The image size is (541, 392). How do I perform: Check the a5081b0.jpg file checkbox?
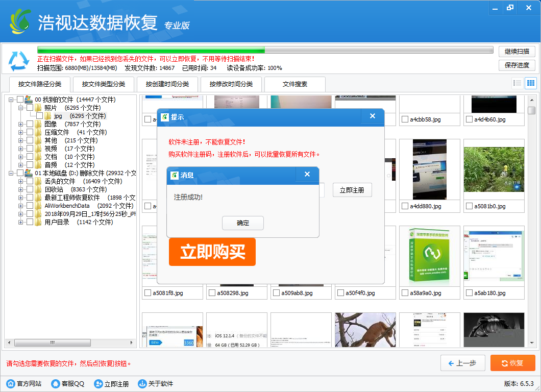coord(470,206)
